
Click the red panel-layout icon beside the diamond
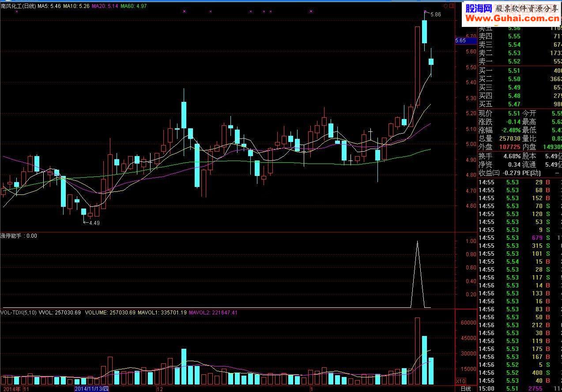451,6
